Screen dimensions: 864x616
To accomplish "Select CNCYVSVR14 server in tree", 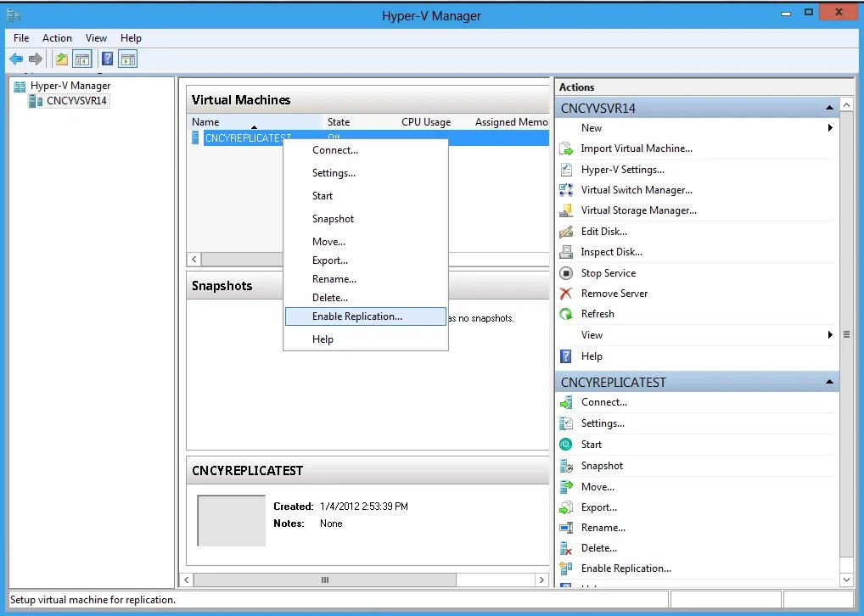I will click(76, 101).
